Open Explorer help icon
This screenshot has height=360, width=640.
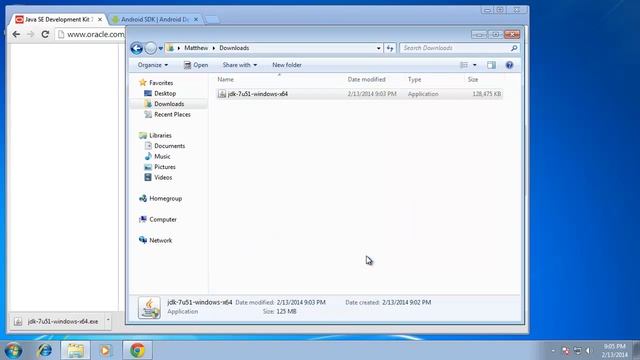(x=509, y=65)
